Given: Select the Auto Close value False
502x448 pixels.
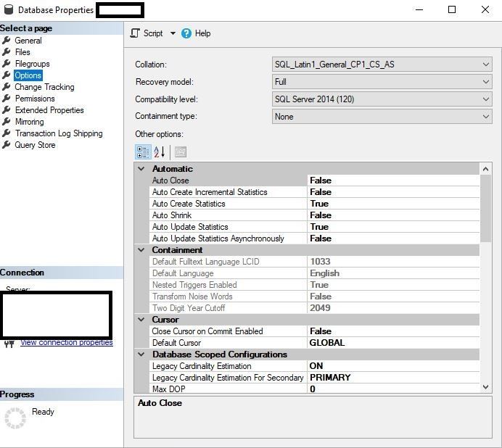Looking at the screenshot, I should pos(393,181).
